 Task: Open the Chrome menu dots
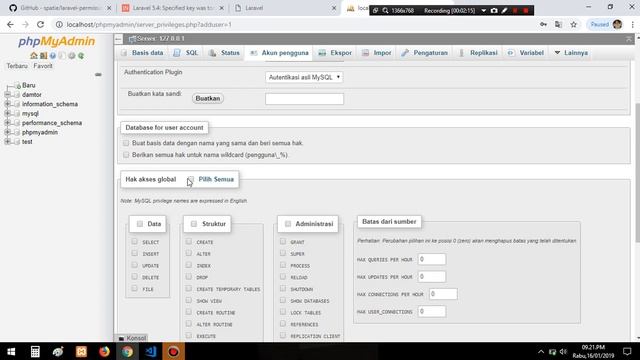pyautogui.click(x=632, y=24)
